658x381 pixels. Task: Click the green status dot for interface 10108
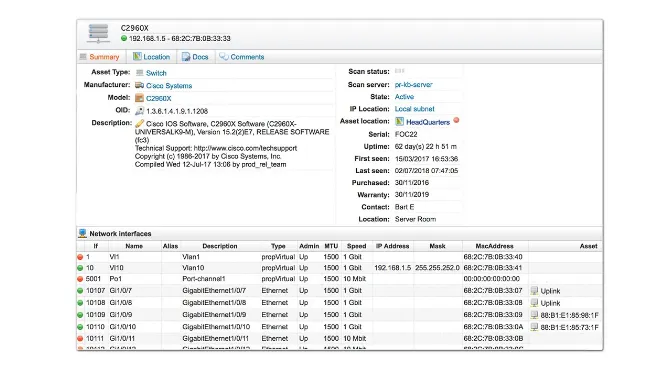[80, 303]
